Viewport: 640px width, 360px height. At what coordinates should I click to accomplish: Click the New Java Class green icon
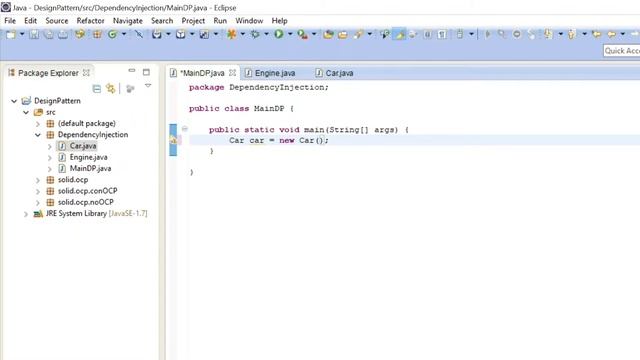[x=112, y=35]
